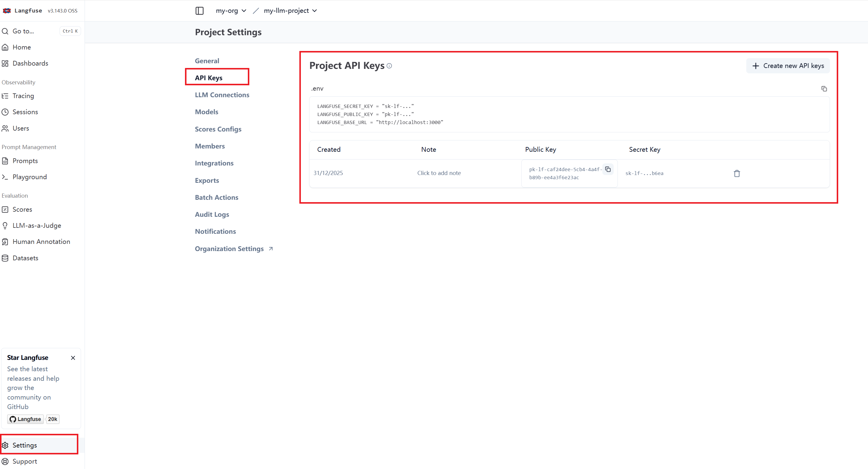This screenshot has width=868, height=469.
Task: Copy the .env snippet
Action: coord(824,89)
